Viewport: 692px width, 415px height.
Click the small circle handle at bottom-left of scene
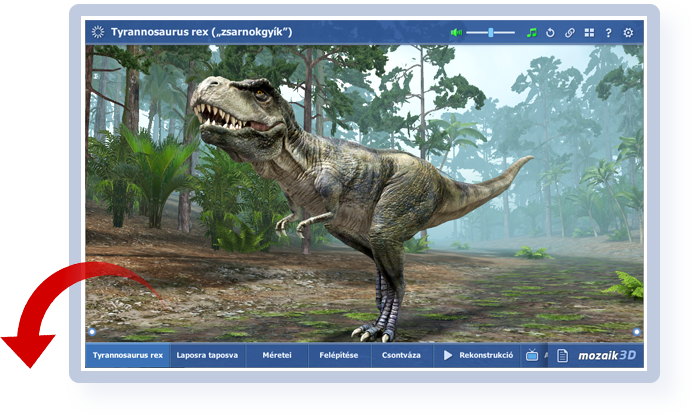[91, 332]
